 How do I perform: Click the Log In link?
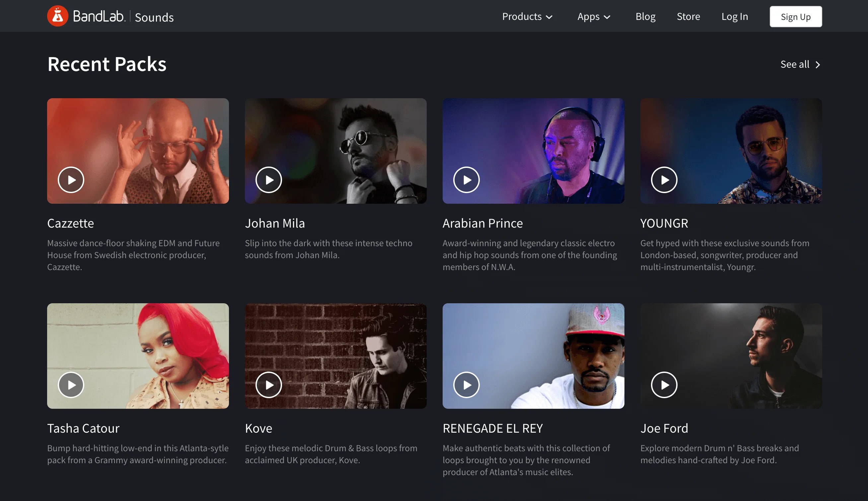735,17
